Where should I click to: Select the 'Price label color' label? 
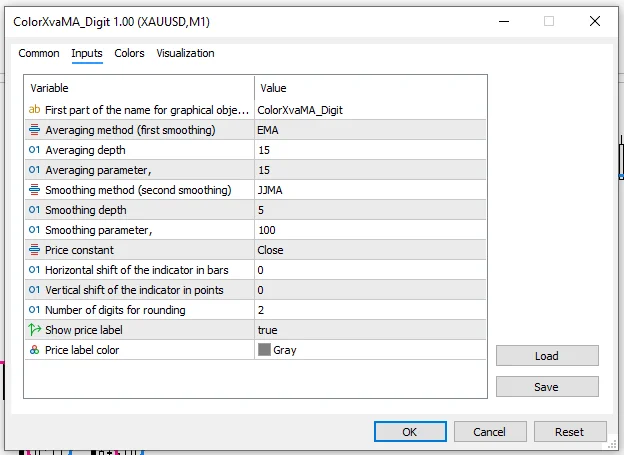tap(82, 350)
